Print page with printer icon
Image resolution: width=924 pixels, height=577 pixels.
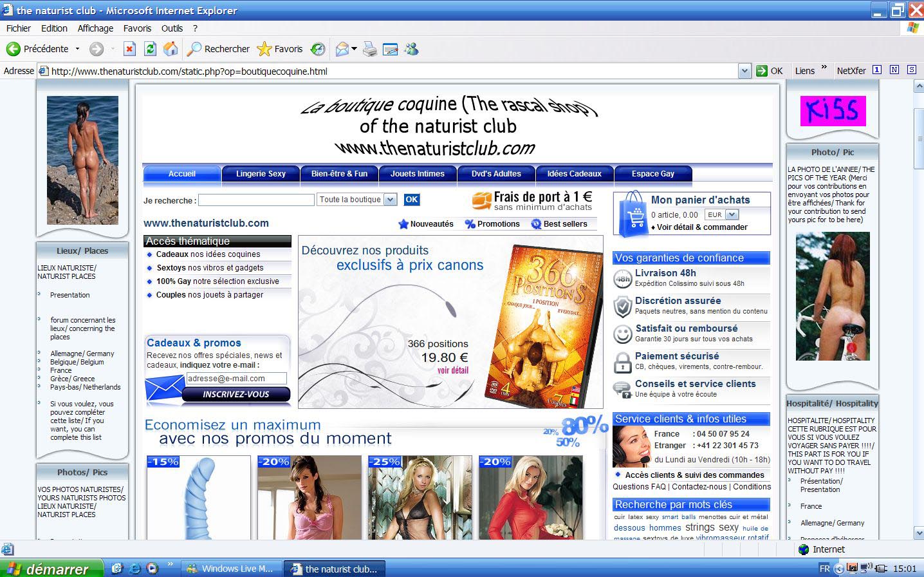coord(370,49)
